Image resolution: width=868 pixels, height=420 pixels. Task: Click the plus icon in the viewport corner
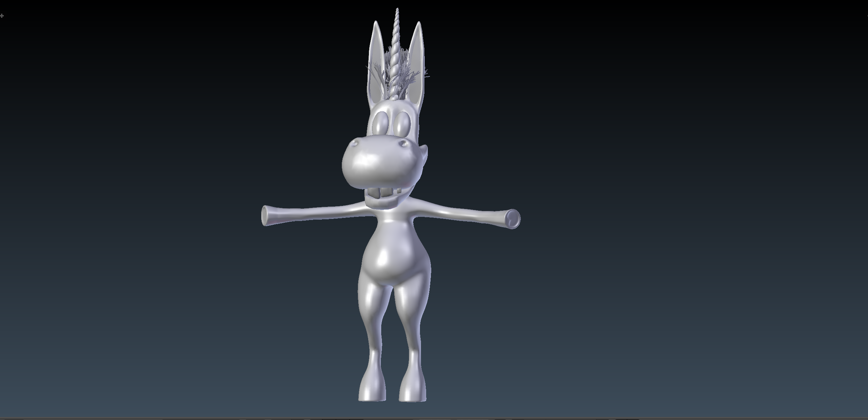[x=2, y=16]
